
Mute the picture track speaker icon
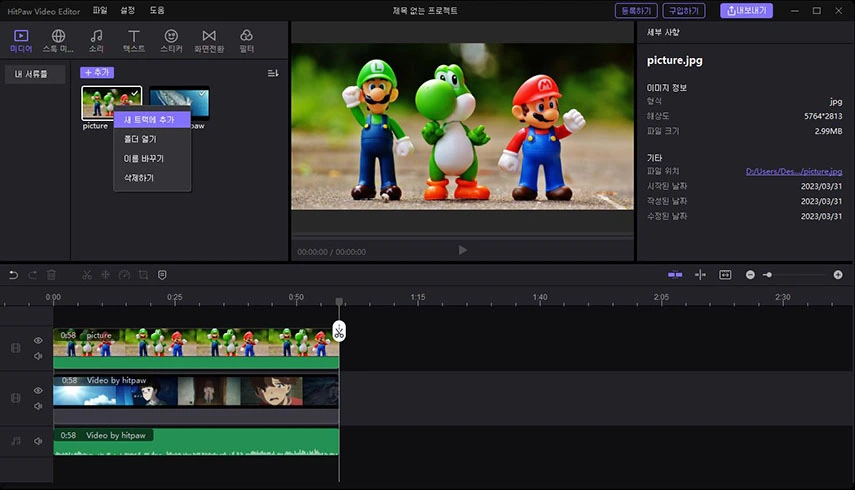tap(38, 356)
